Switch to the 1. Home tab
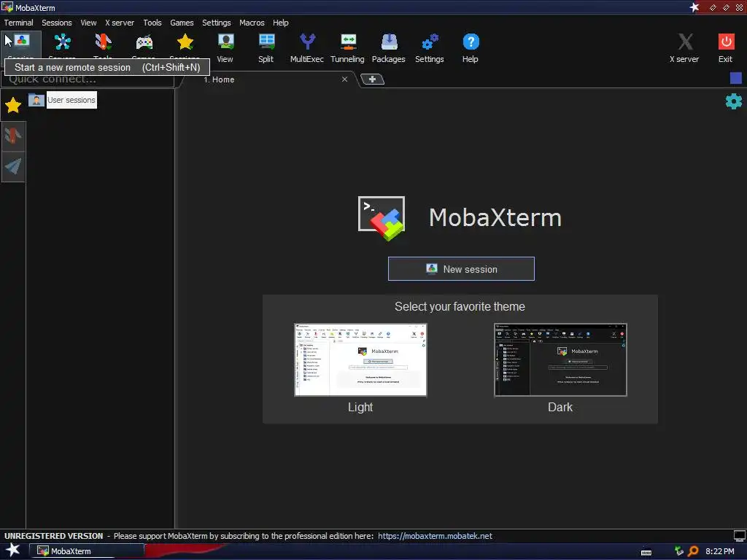The width and height of the screenshot is (747, 560). [x=269, y=79]
